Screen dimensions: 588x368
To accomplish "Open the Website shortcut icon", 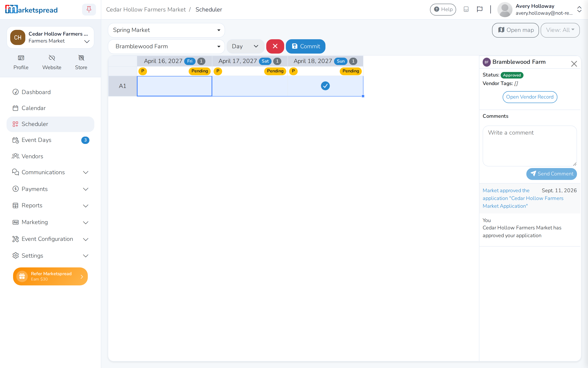I will 52,58.
